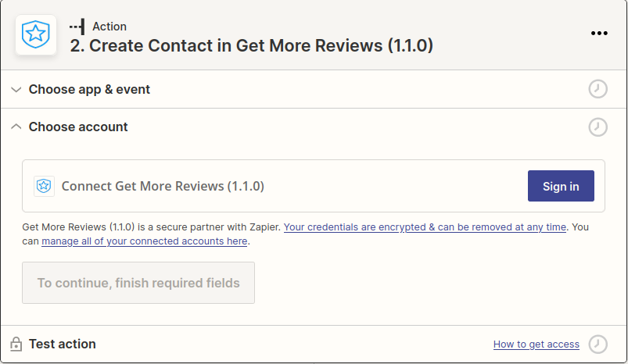628x364 pixels.
Task: Click the step title 'Create Contact in Get More Reviews'
Action: (x=252, y=45)
